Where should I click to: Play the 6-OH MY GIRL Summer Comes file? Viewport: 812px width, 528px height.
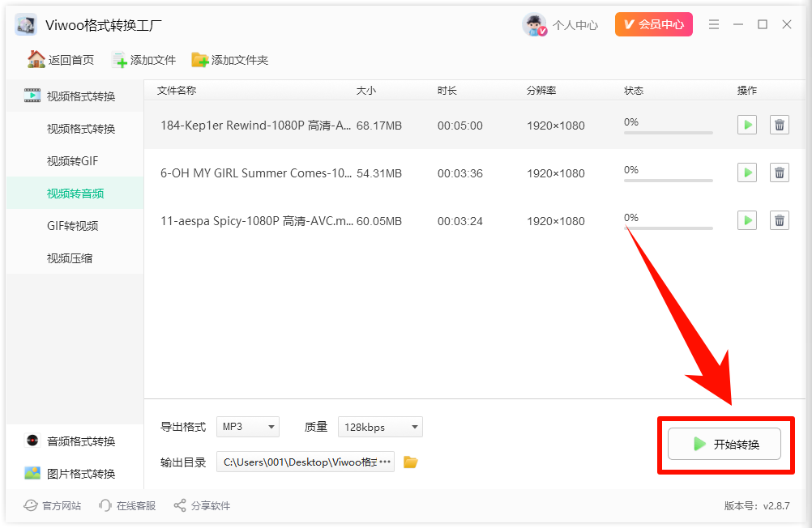click(x=746, y=172)
